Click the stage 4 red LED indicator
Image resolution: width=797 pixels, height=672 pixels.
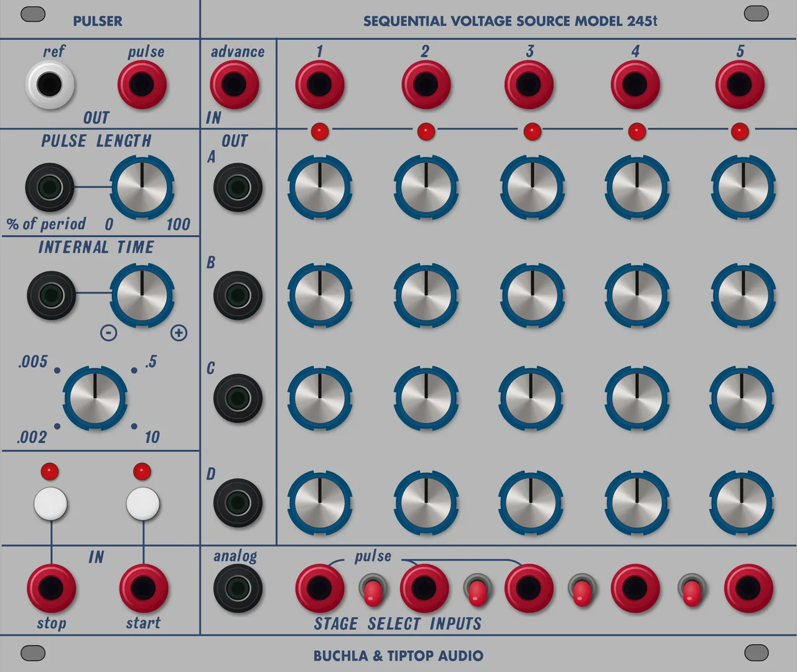[x=637, y=131]
